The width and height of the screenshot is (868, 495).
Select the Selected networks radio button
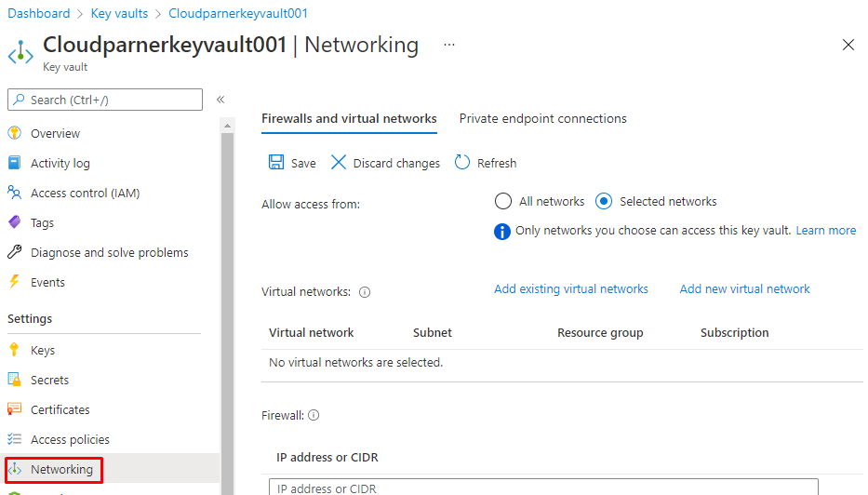(604, 201)
